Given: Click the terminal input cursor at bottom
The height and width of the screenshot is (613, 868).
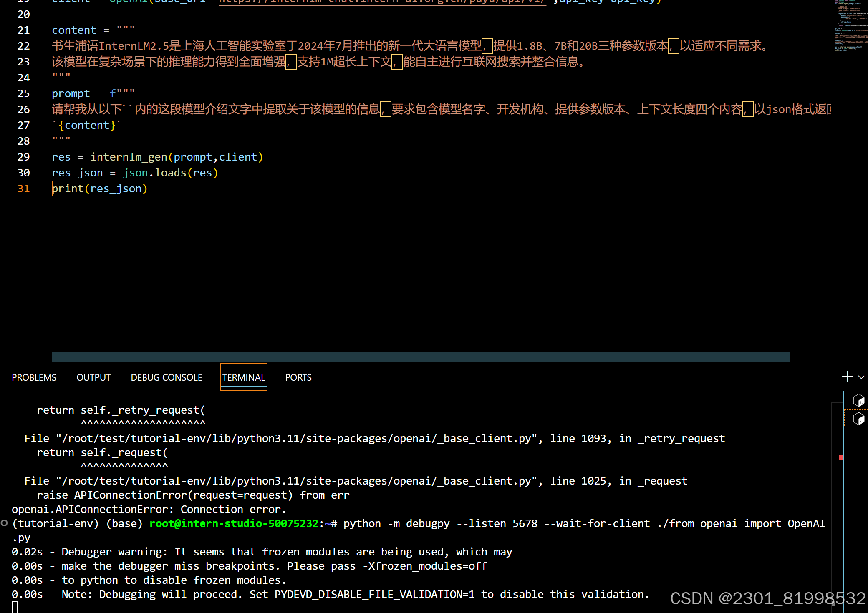Looking at the screenshot, I should click(x=15, y=607).
